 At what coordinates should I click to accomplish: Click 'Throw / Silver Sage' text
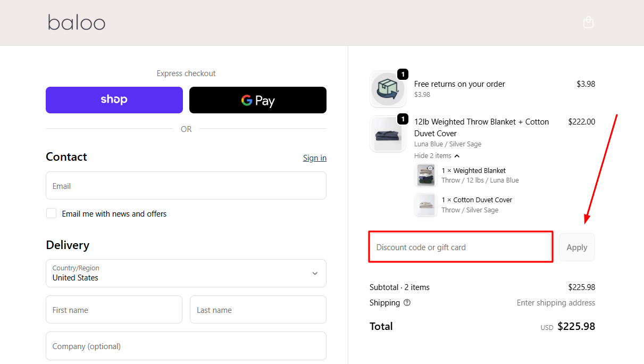pyautogui.click(x=470, y=210)
